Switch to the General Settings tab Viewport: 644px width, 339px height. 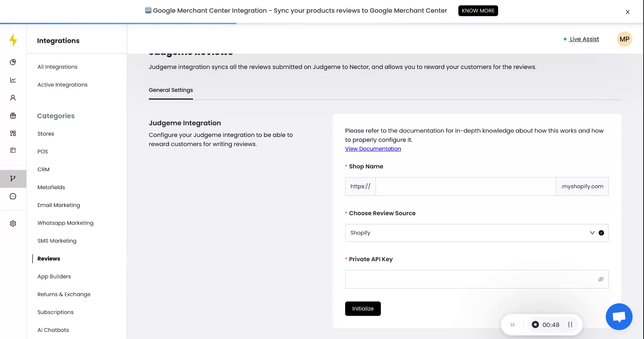tap(171, 90)
